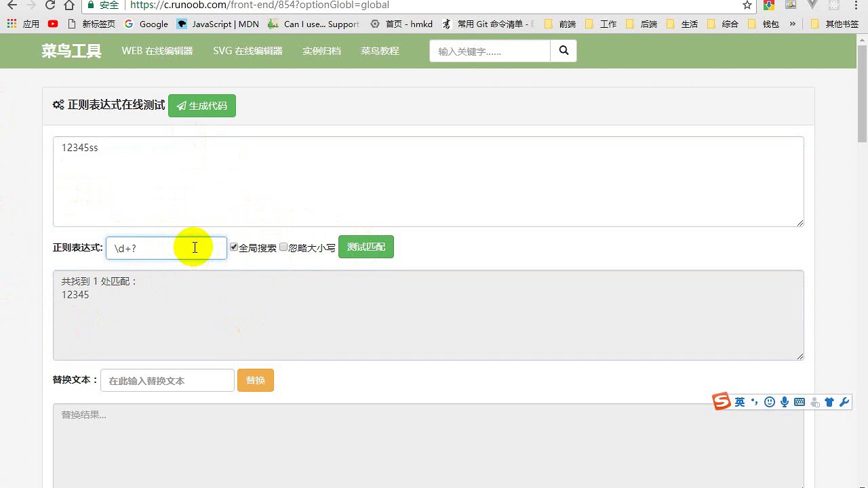Open the 常用 Git 命令清单 bookmark
This screenshot has width=868, height=488.
coord(487,24)
